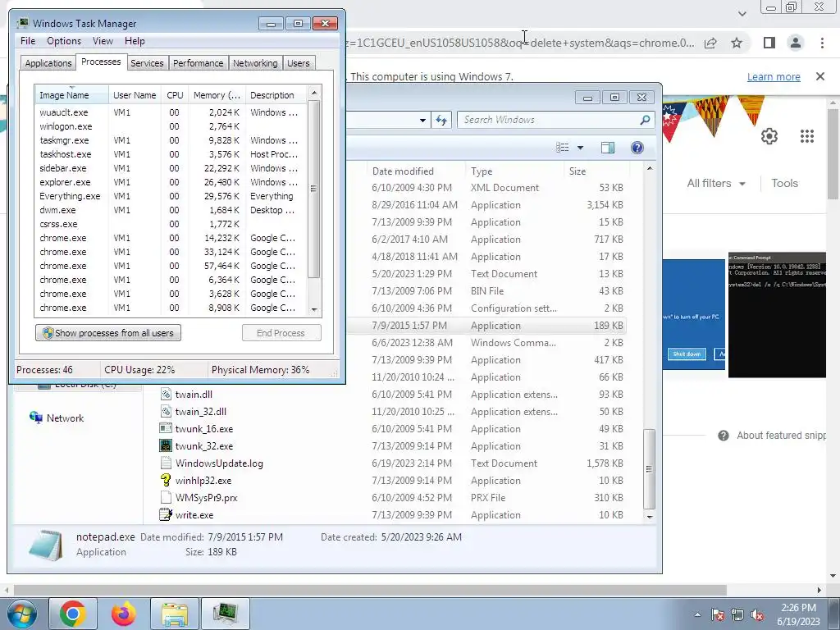Dismiss the Windows 7 info bar
The image size is (840, 630).
click(x=820, y=76)
